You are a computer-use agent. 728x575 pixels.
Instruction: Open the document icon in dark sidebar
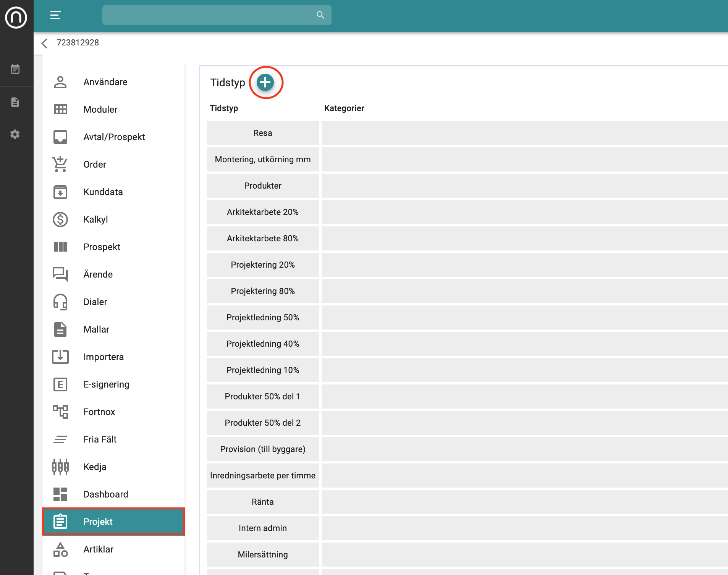(x=15, y=102)
